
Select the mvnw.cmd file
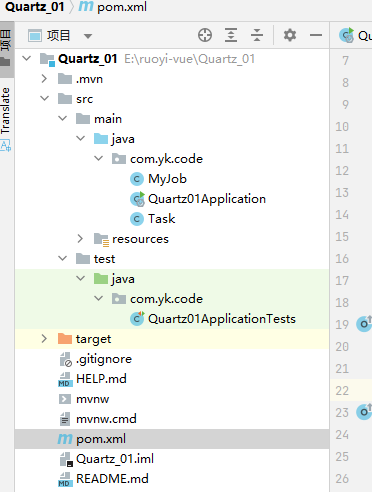(x=106, y=419)
